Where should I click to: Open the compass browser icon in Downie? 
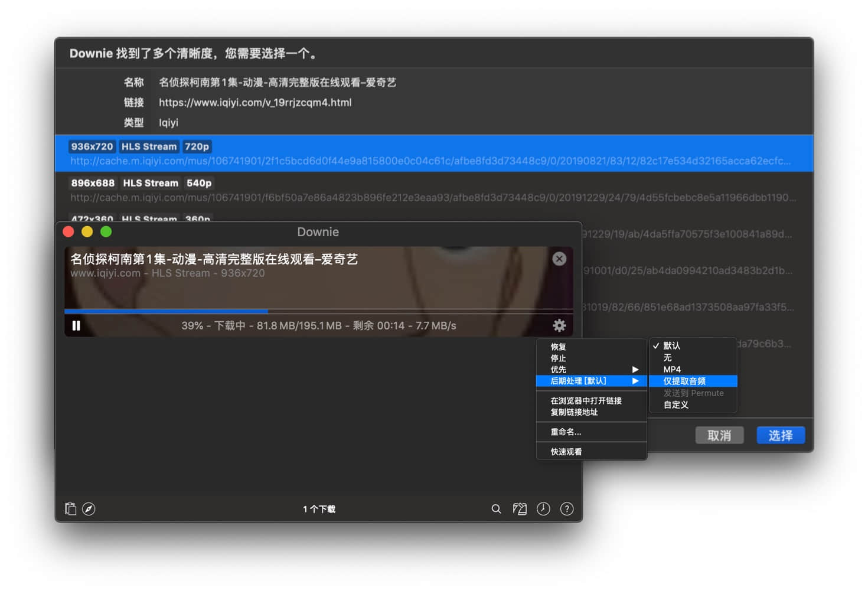point(89,509)
